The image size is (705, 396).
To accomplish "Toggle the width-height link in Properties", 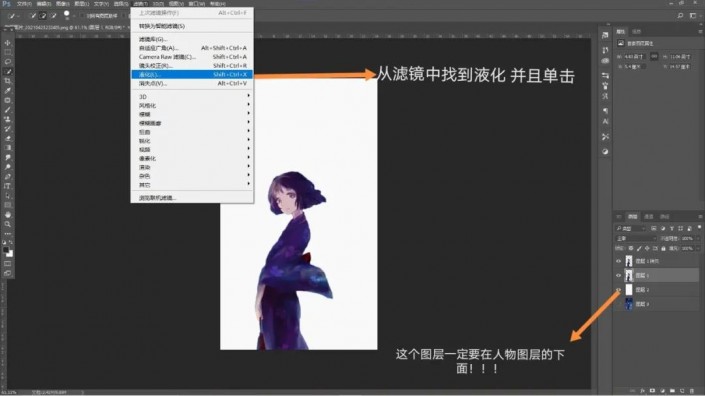I will 654,57.
